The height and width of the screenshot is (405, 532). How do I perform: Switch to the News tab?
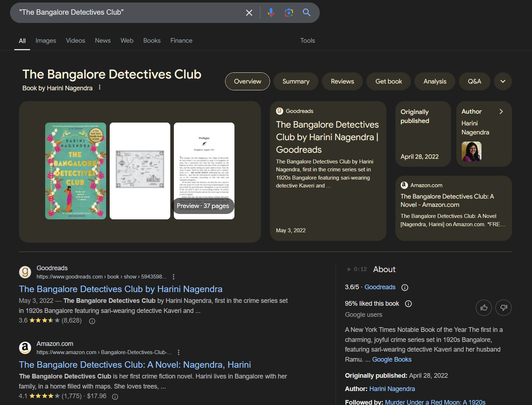[x=103, y=41]
